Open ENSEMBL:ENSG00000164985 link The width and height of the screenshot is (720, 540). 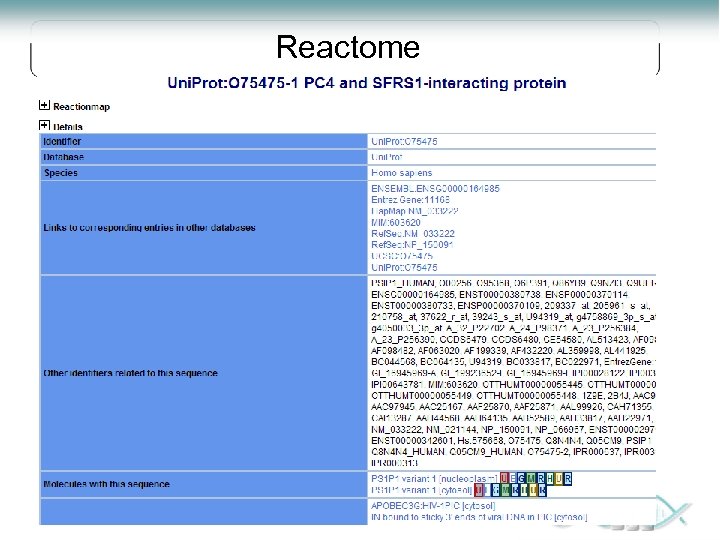[x=435, y=189]
